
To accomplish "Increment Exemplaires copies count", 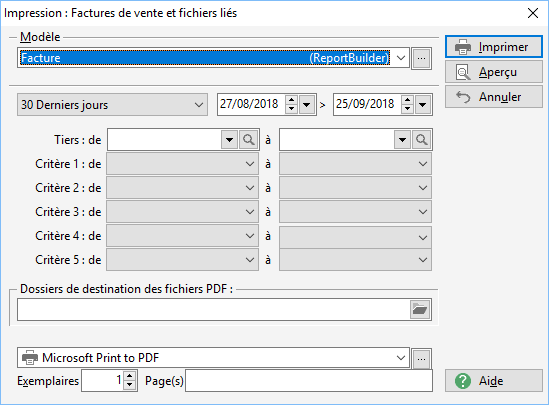I will coord(130,376).
